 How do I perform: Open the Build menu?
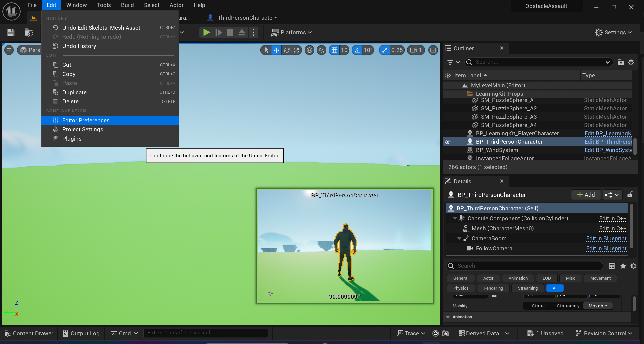pyautogui.click(x=127, y=5)
